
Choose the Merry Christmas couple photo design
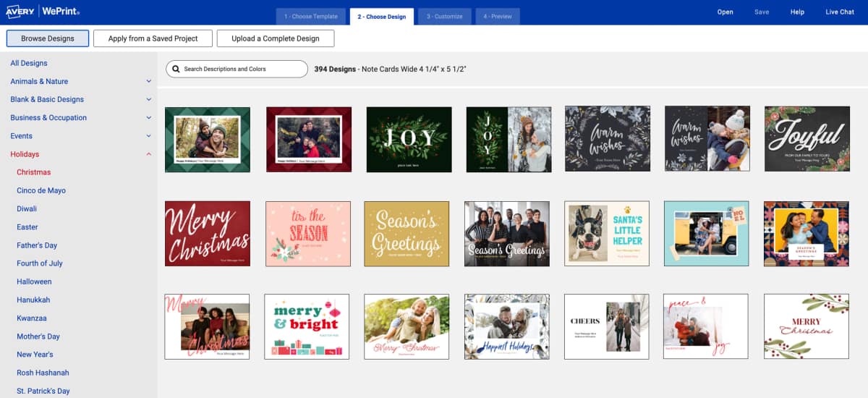(407, 326)
